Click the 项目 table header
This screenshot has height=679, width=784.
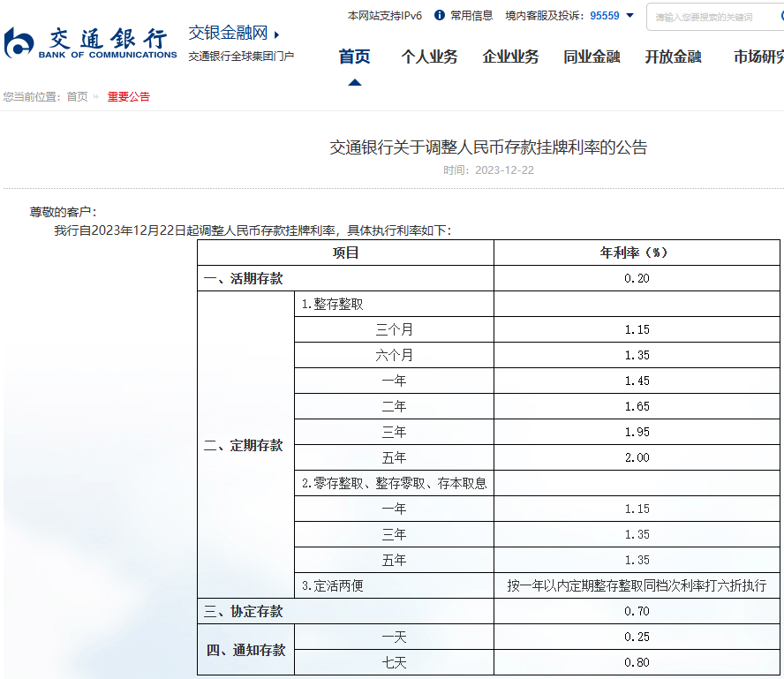coord(345,253)
